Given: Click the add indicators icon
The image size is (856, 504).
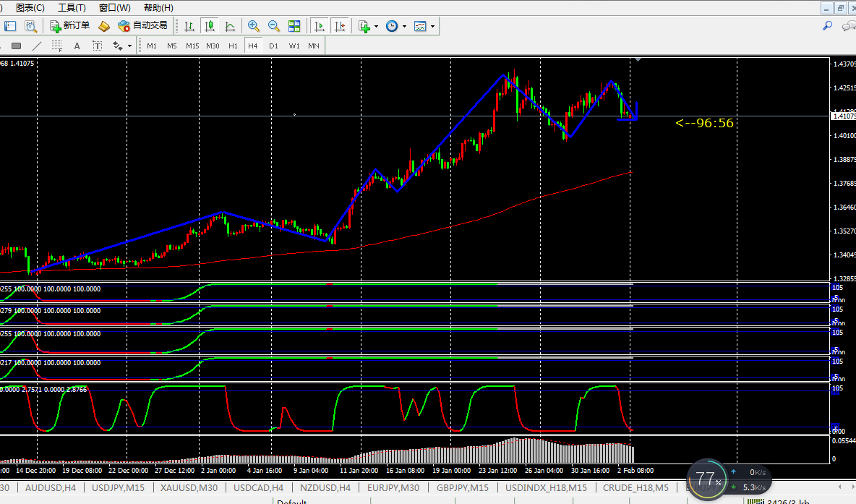Looking at the screenshot, I should coord(364,25).
